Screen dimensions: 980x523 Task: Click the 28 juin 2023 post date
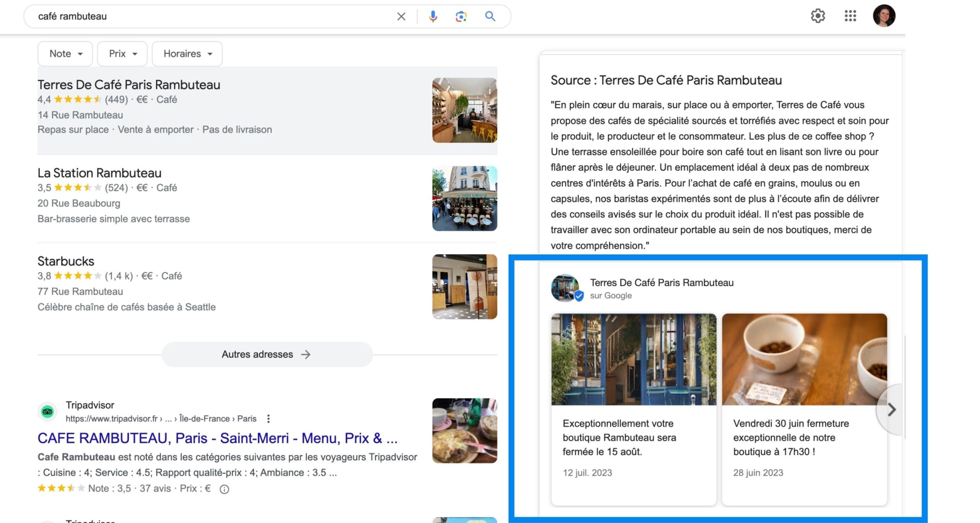pos(758,473)
